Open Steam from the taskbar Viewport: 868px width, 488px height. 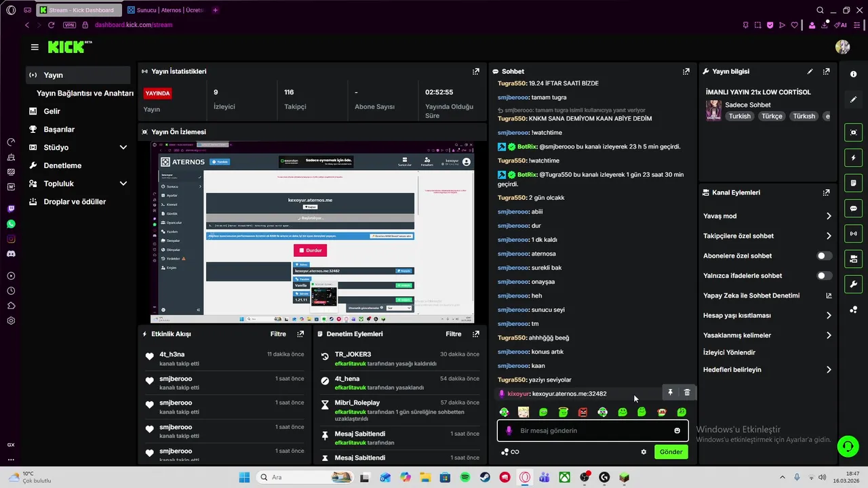coord(485,478)
